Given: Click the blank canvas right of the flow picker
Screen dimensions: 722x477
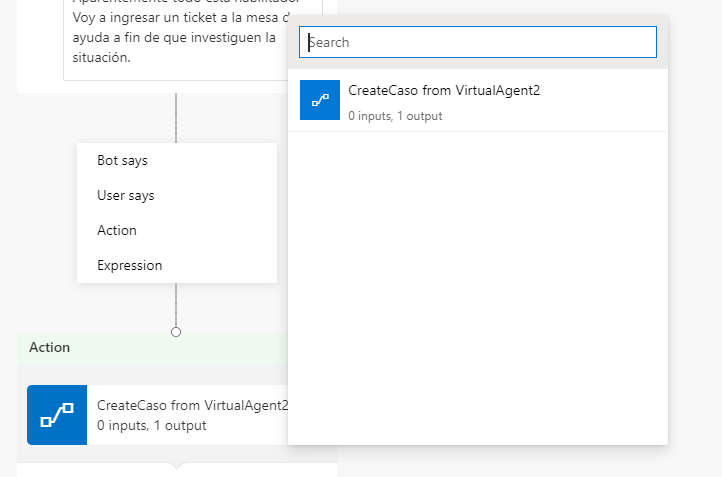Looking at the screenshot, I should pyautogui.click(x=695, y=250).
